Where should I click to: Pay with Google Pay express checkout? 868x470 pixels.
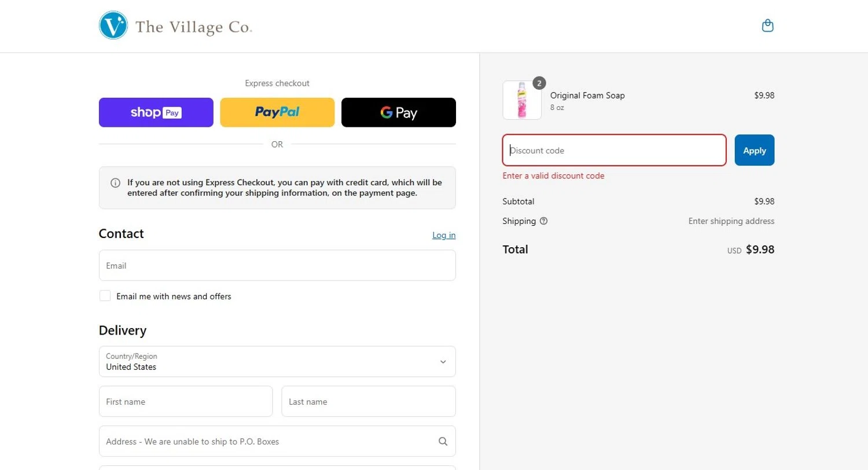pos(399,112)
